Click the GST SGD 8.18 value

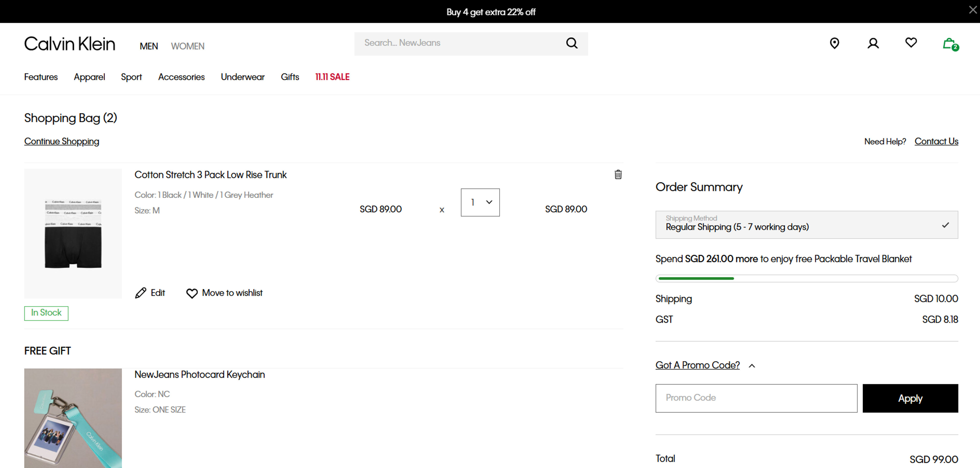pyautogui.click(x=940, y=319)
